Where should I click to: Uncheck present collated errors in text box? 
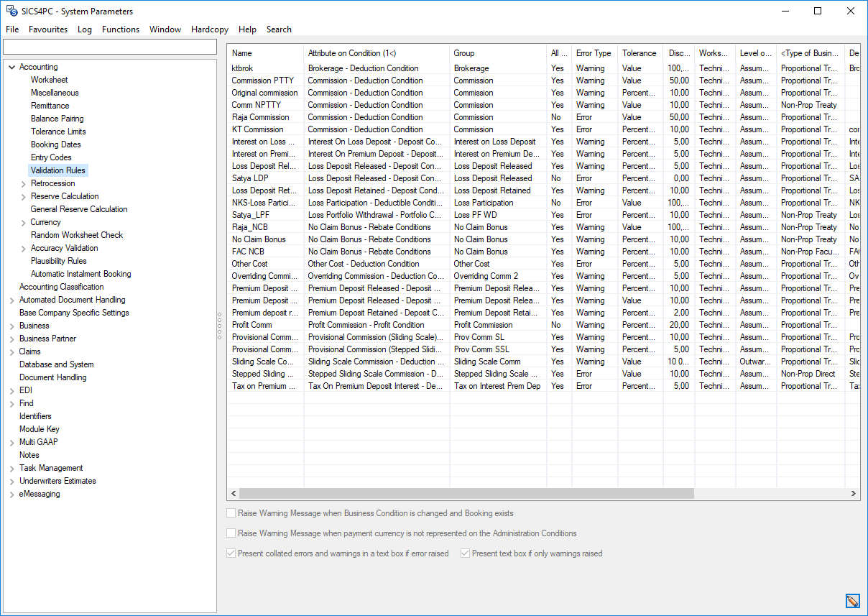coord(231,553)
